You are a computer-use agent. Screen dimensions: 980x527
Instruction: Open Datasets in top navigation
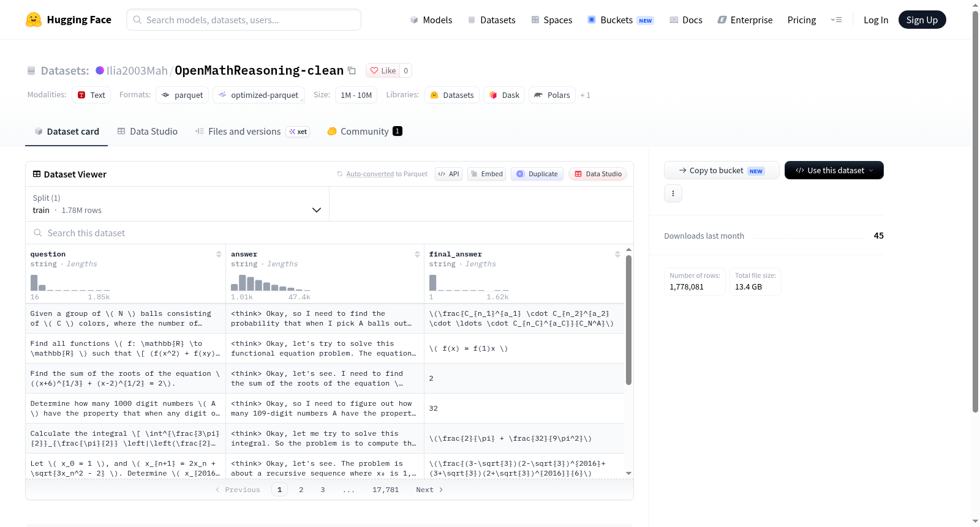(491, 20)
